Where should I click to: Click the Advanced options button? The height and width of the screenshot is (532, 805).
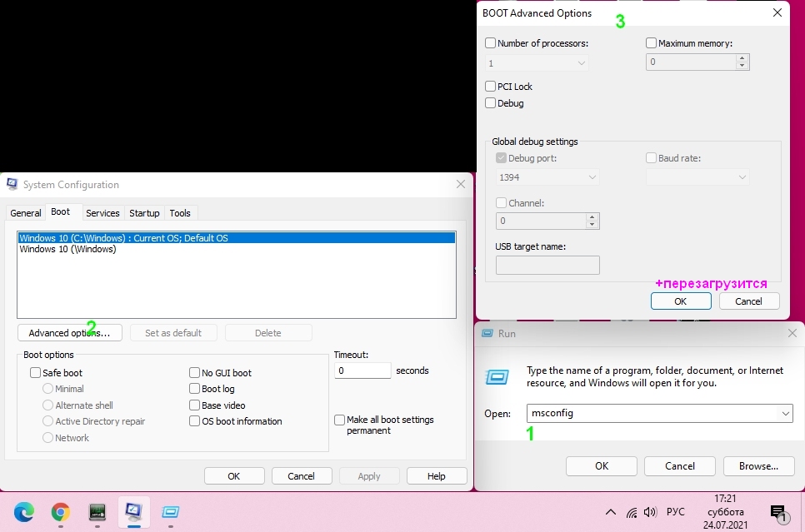(70, 333)
